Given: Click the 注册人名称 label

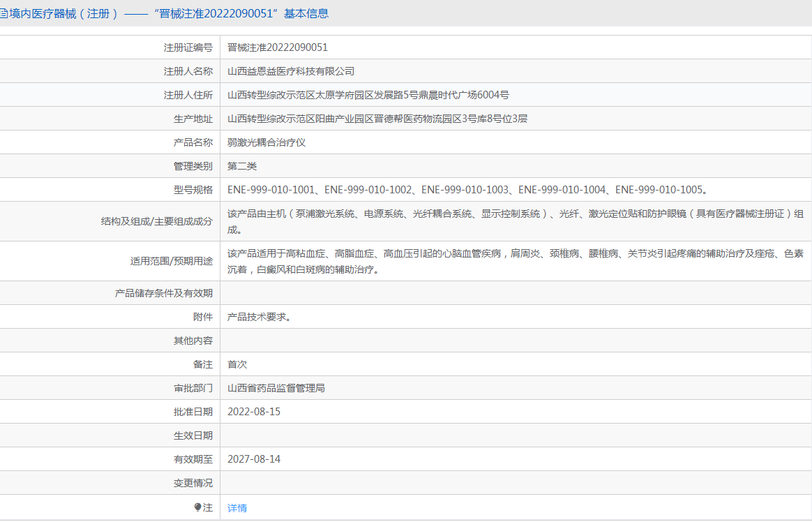Looking at the screenshot, I should tap(188, 71).
